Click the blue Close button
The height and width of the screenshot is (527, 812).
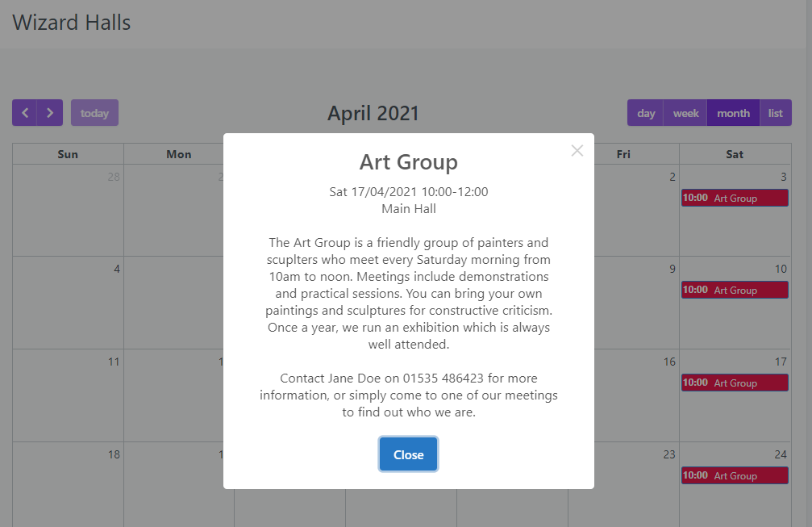click(x=408, y=454)
